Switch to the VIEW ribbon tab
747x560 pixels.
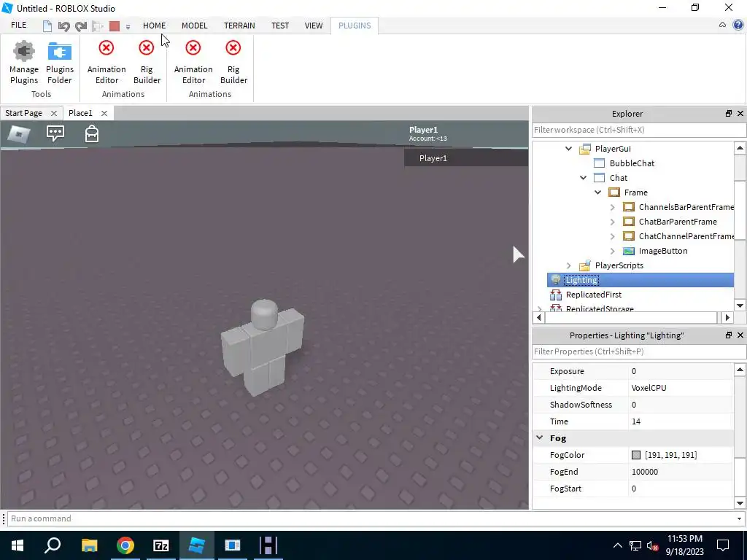314,26
